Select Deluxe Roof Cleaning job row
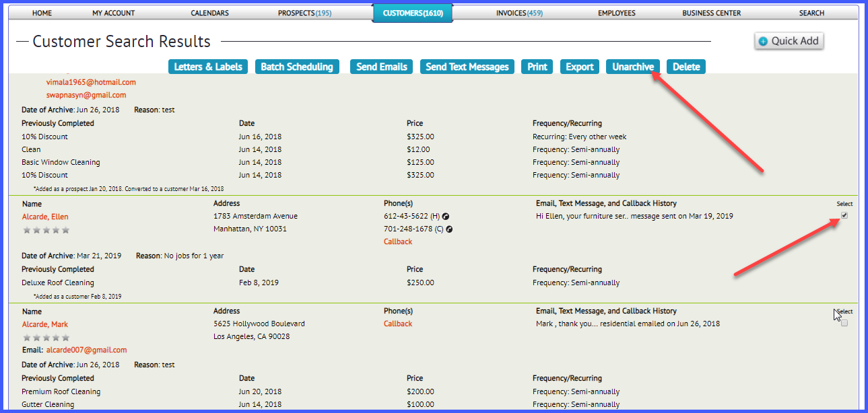The image size is (868, 413). [58, 283]
